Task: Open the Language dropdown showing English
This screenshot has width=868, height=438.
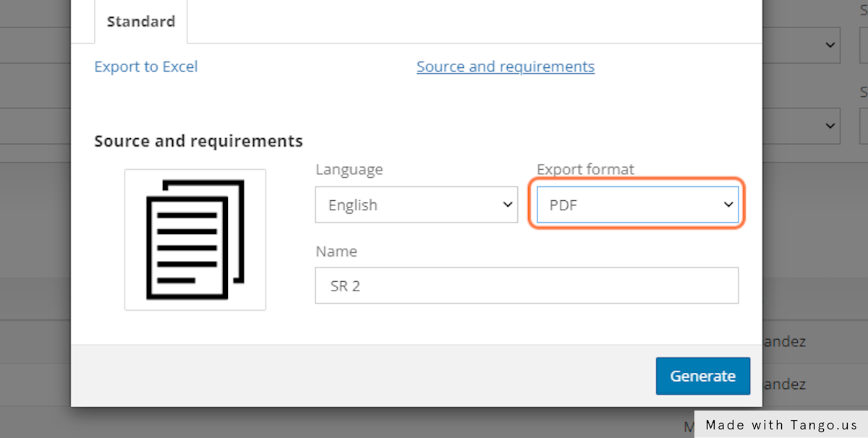Action: tap(416, 205)
